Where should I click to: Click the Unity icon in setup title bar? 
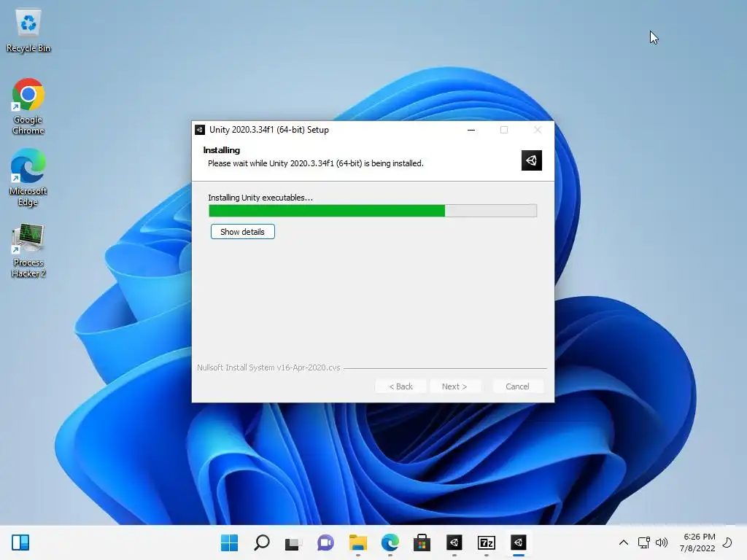(200, 130)
